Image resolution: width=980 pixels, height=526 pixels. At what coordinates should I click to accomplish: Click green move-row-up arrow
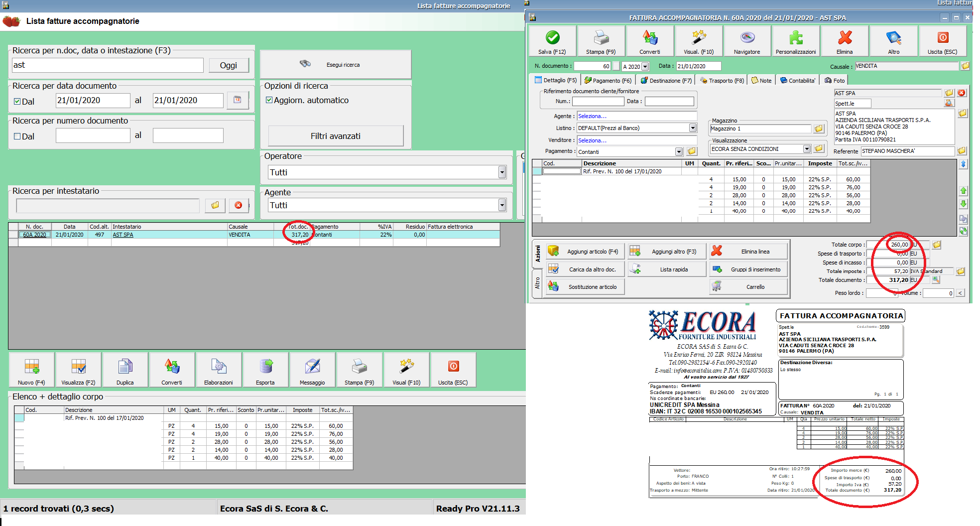pos(964,191)
